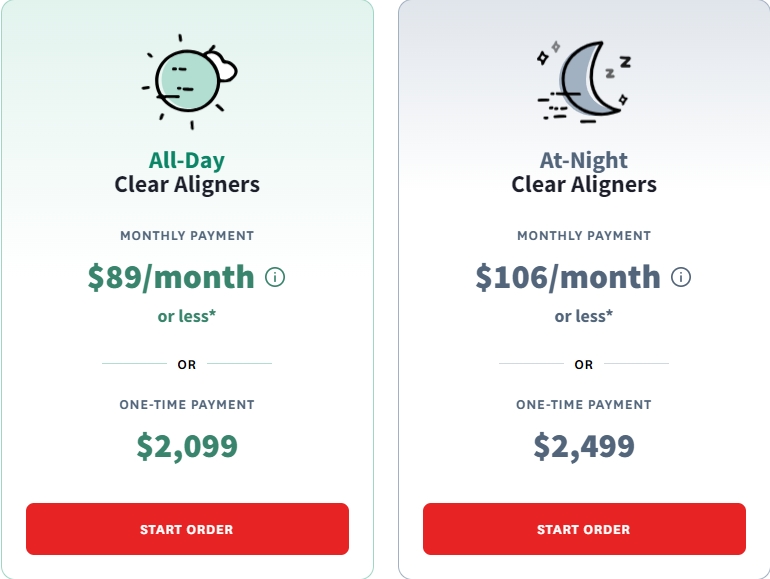770x579 pixels.
Task: Click 'or less*' under the $106 price
Action: 584,316
